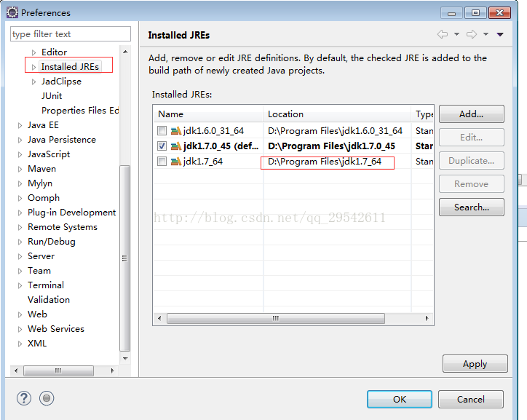Uncheck the jdk1.7.0_45 default JRE checkbox
Viewport: 527px width, 420px height.
pos(162,146)
